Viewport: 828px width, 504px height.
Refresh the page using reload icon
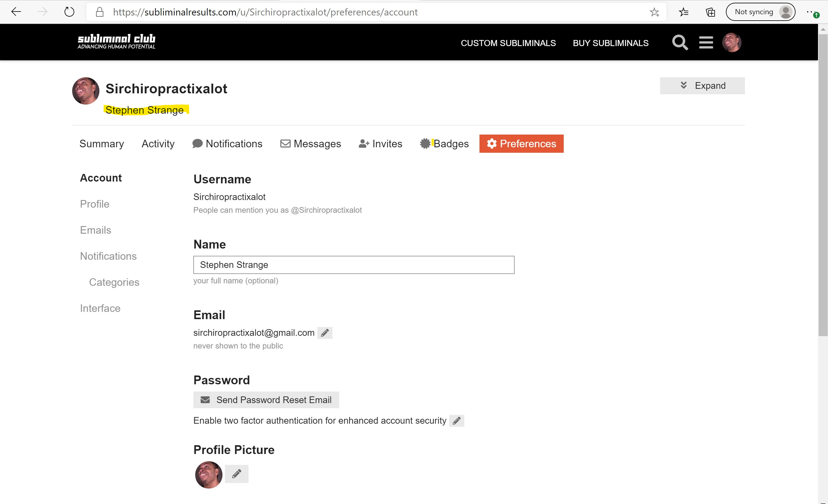(69, 12)
